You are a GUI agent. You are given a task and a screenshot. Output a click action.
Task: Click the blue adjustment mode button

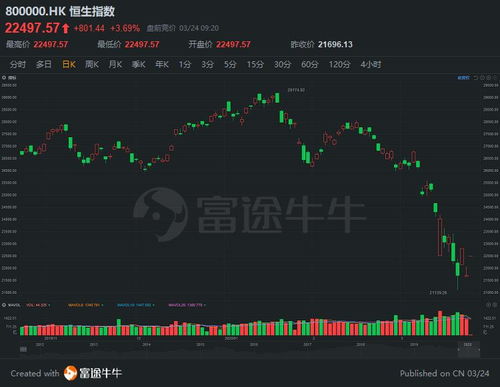(x=463, y=78)
